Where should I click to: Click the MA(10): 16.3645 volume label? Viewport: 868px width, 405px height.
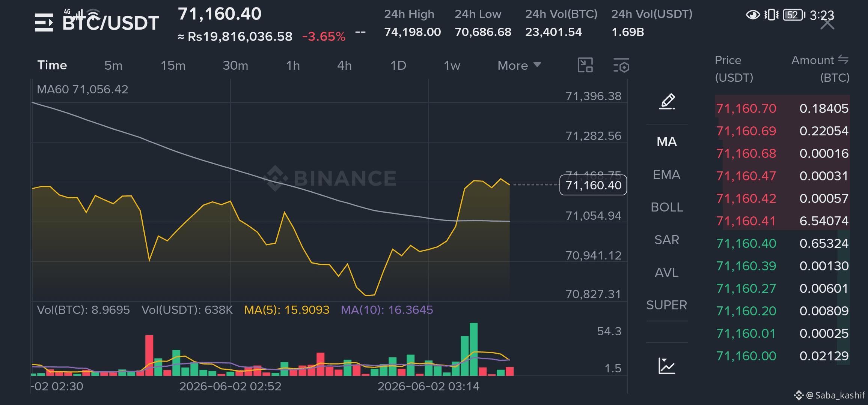coord(387,310)
